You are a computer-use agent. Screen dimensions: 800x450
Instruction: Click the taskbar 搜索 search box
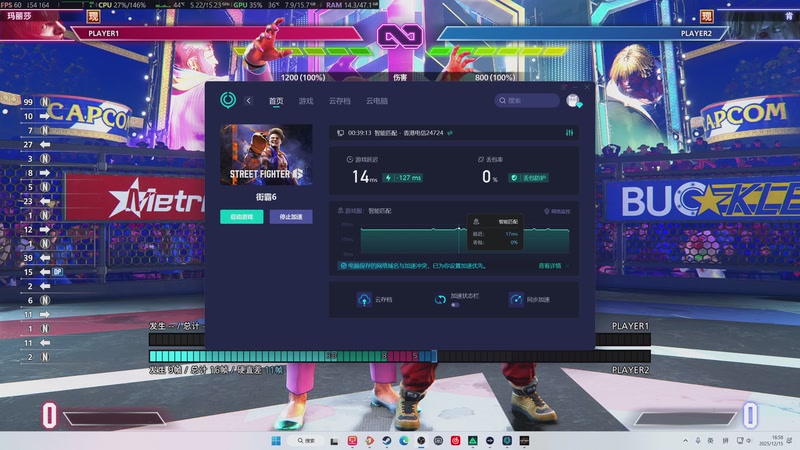[x=306, y=440]
